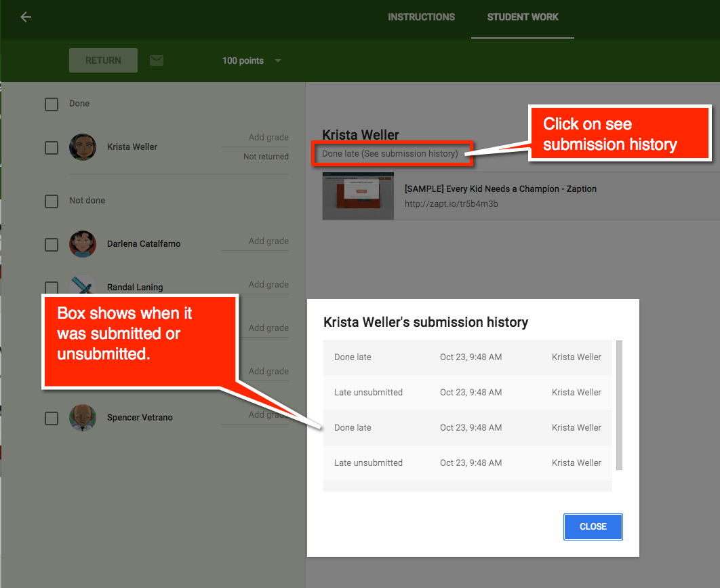The width and height of the screenshot is (720, 588).
Task: Add grade for Spencer Vetrano
Action: 268,415
